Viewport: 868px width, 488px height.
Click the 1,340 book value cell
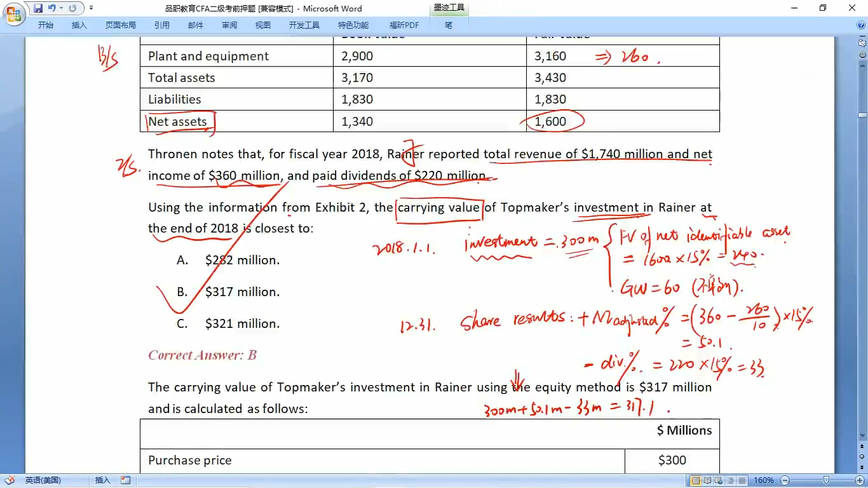click(x=430, y=121)
